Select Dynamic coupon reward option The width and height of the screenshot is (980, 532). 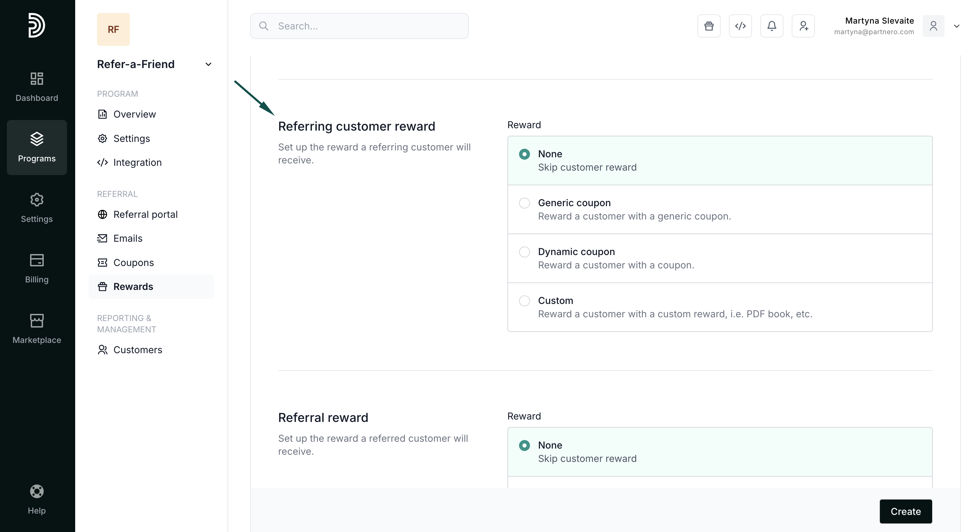pos(524,252)
